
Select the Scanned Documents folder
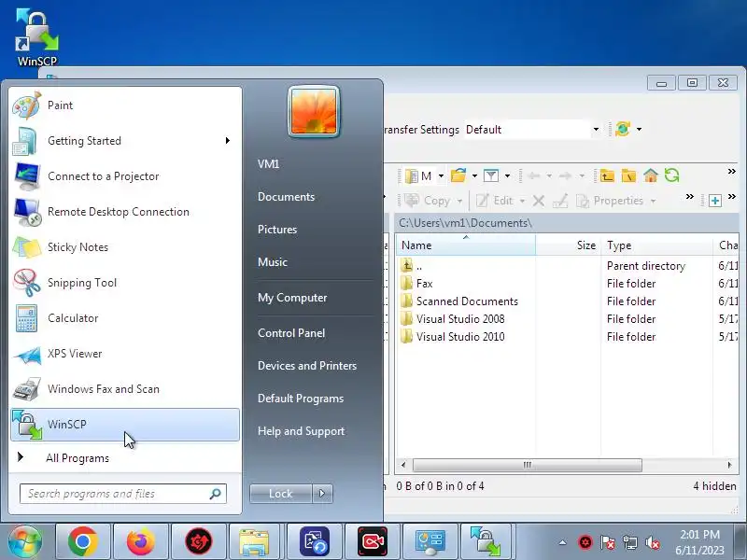[x=567, y=301]
